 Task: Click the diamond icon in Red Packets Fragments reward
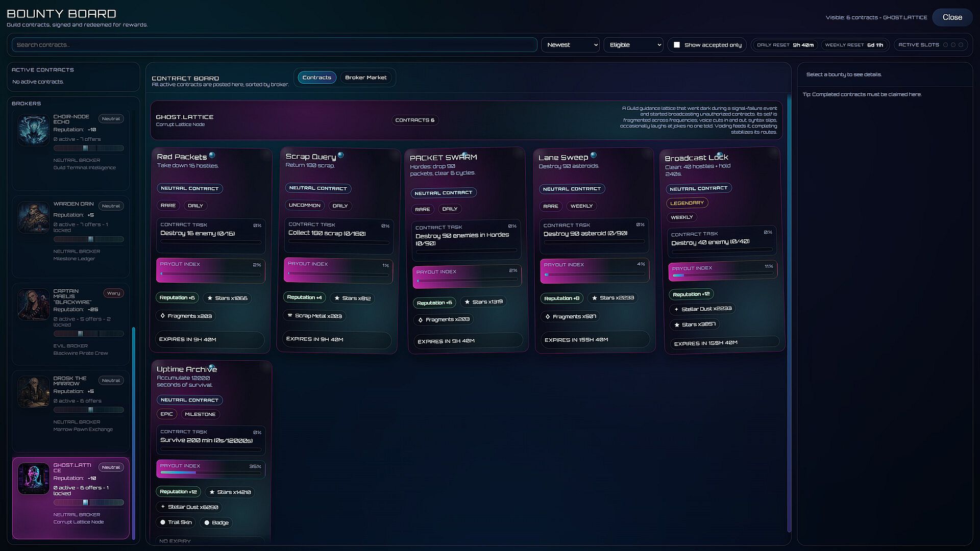163,316
